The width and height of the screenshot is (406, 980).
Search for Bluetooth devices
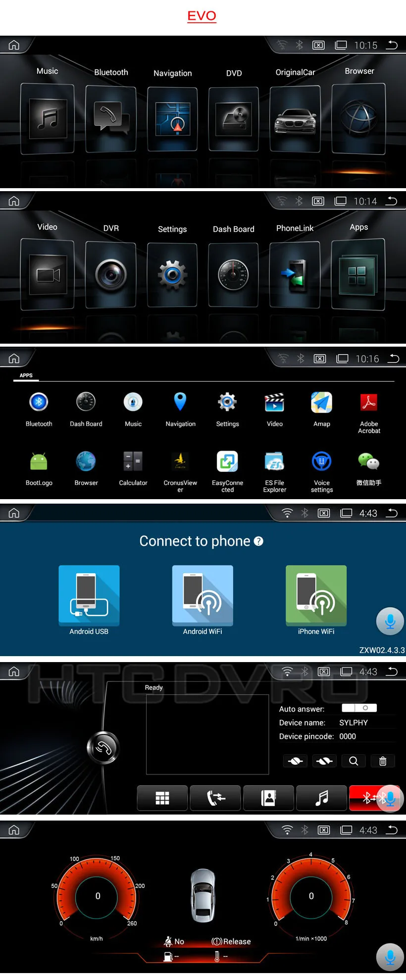coord(354,761)
